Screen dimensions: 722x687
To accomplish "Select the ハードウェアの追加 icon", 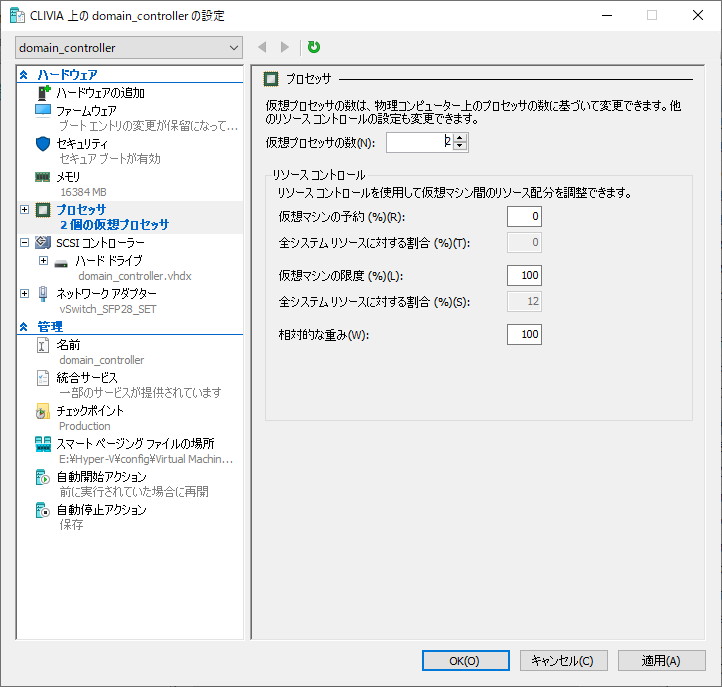I will (x=43, y=93).
